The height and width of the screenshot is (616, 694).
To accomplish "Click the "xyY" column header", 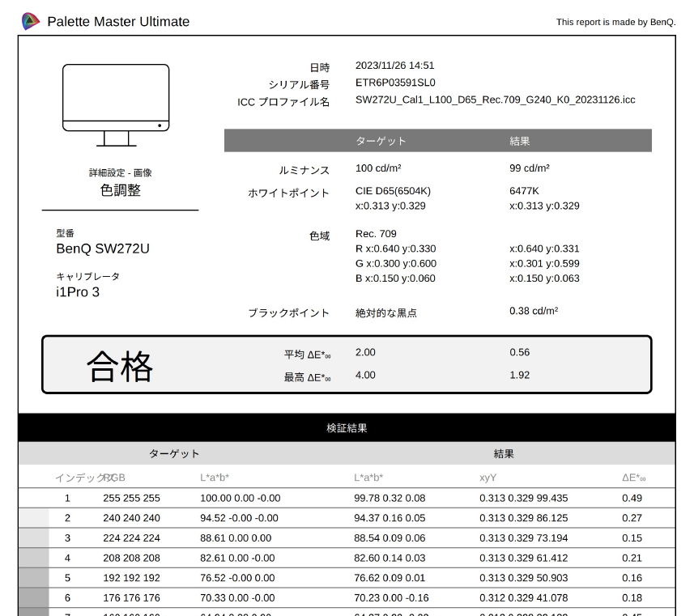I will (x=488, y=478).
